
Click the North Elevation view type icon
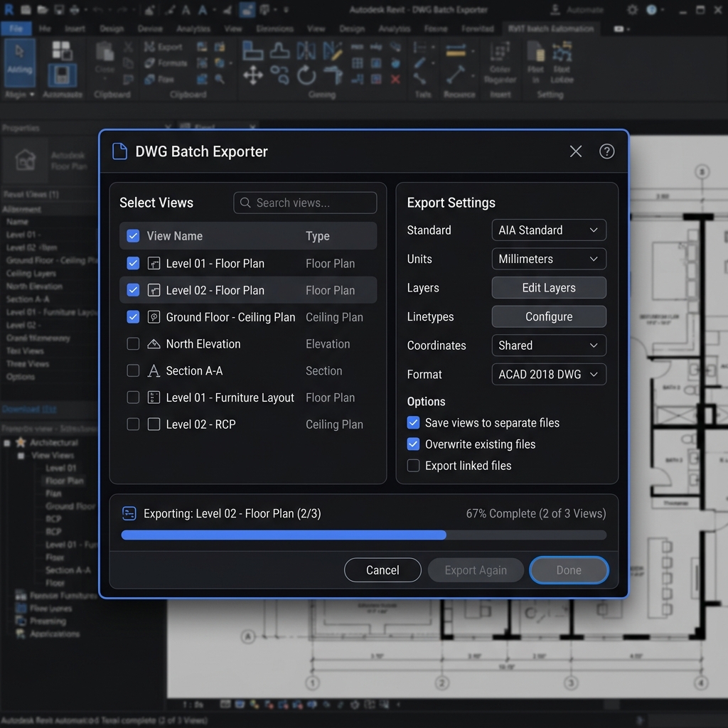(x=154, y=344)
